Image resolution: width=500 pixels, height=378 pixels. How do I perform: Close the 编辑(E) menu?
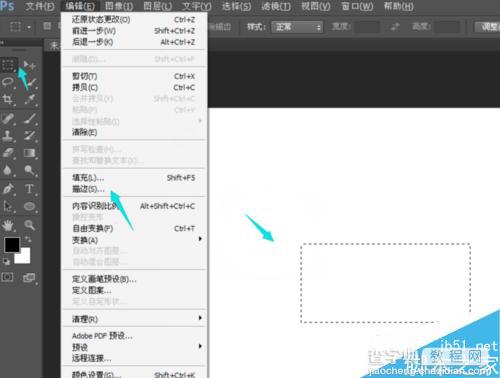tap(80, 6)
